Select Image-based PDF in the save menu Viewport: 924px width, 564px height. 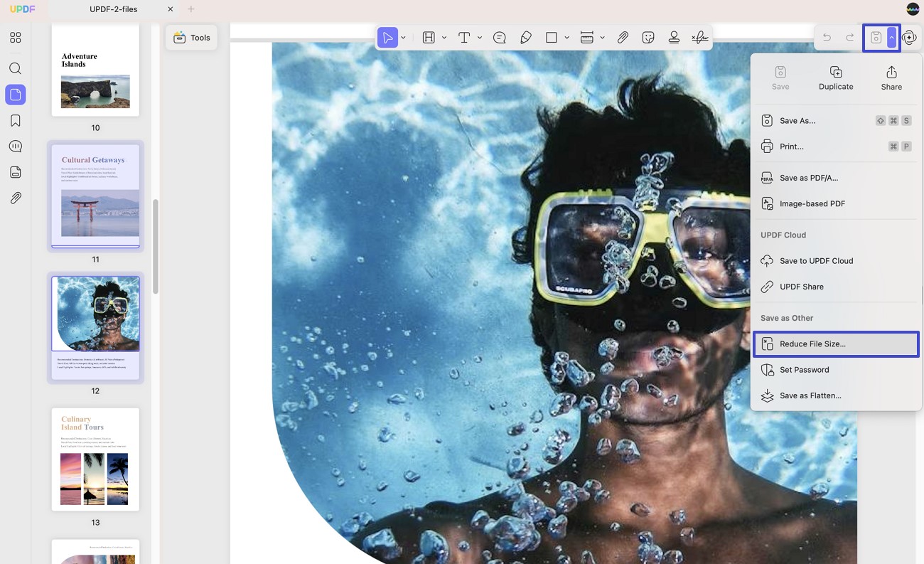click(812, 203)
